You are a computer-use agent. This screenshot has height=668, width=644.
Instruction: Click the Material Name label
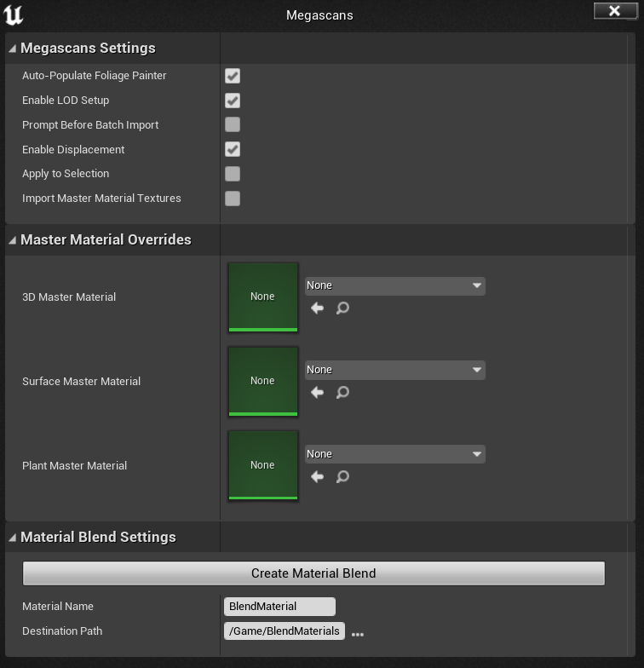pyautogui.click(x=58, y=607)
